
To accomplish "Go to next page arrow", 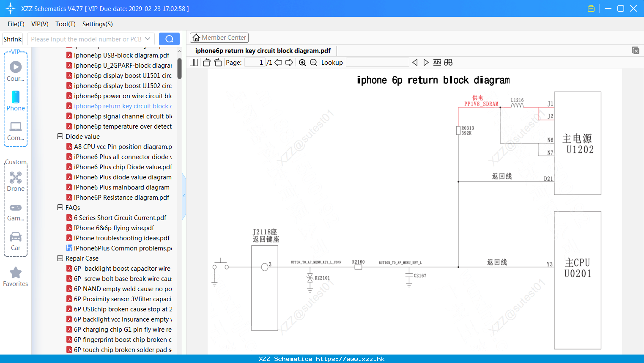I will coord(289,63).
